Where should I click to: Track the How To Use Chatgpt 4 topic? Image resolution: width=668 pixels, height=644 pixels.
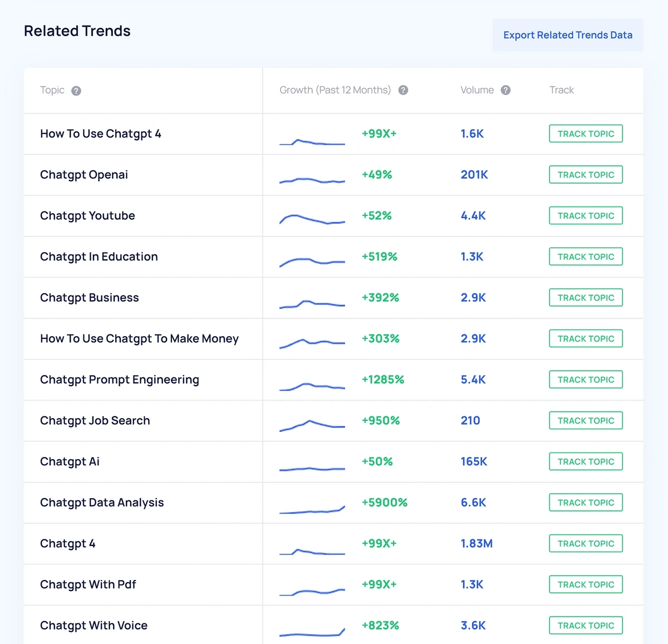[x=586, y=134]
